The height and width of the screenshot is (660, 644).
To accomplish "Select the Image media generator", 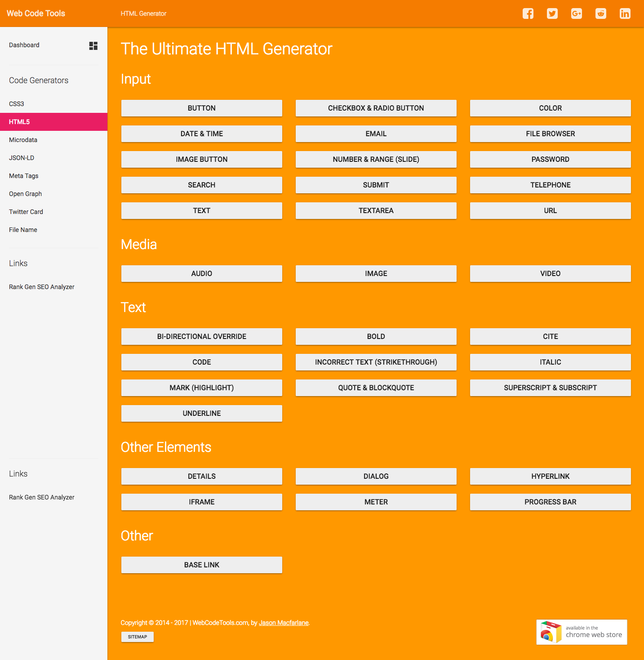I will (x=376, y=273).
